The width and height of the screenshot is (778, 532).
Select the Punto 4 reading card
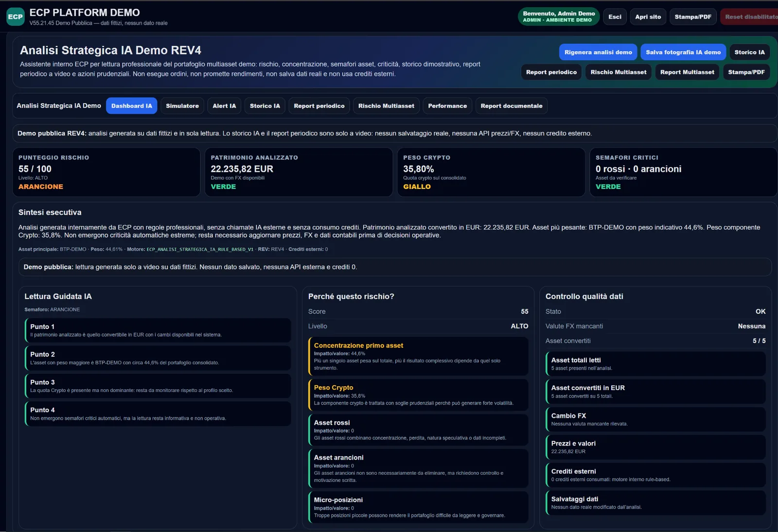(x=158, y=414)
